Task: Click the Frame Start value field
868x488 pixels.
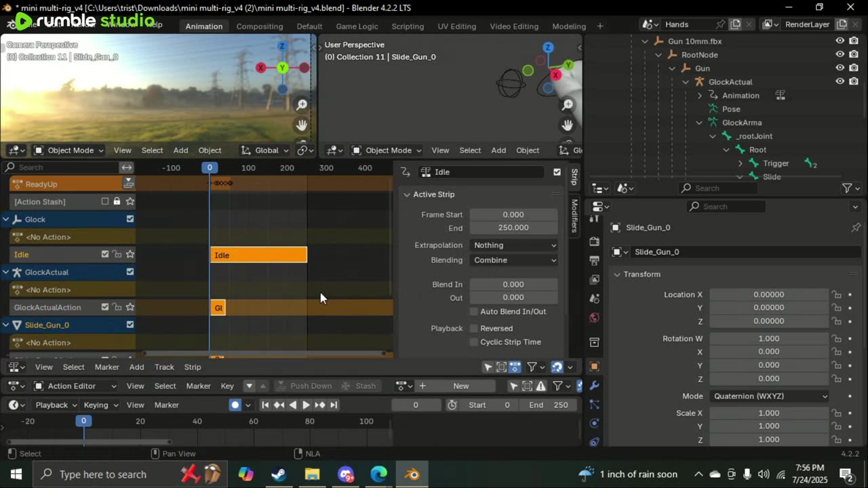Action: click(x=513, y=215)
